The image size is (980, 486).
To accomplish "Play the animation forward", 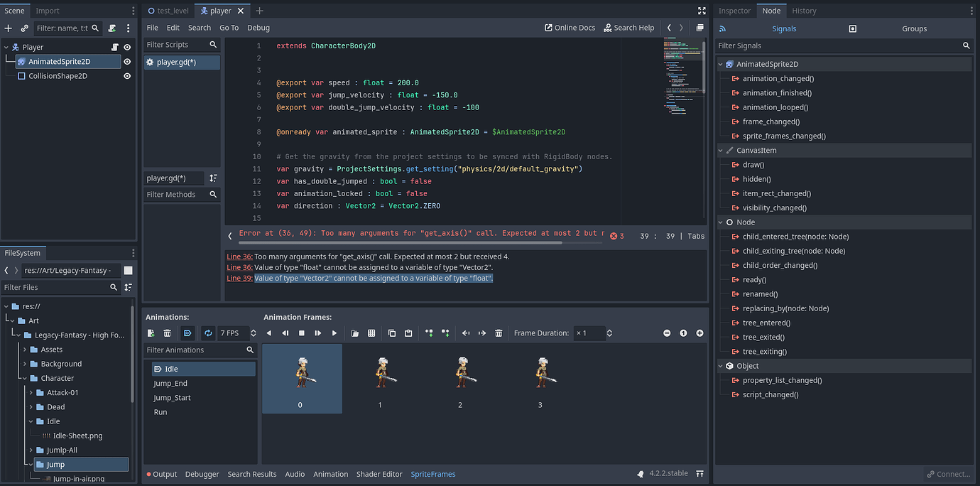I will click(334, 333).
